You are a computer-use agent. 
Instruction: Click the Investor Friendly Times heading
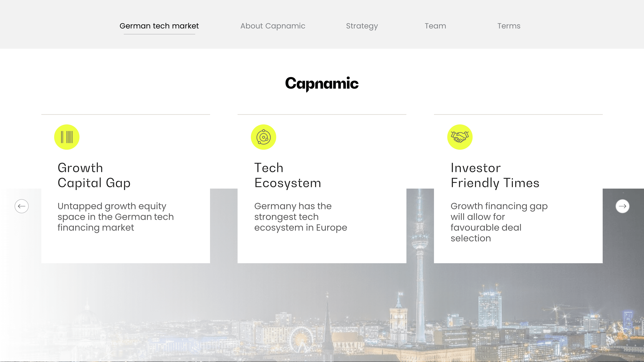pos(495,175)
